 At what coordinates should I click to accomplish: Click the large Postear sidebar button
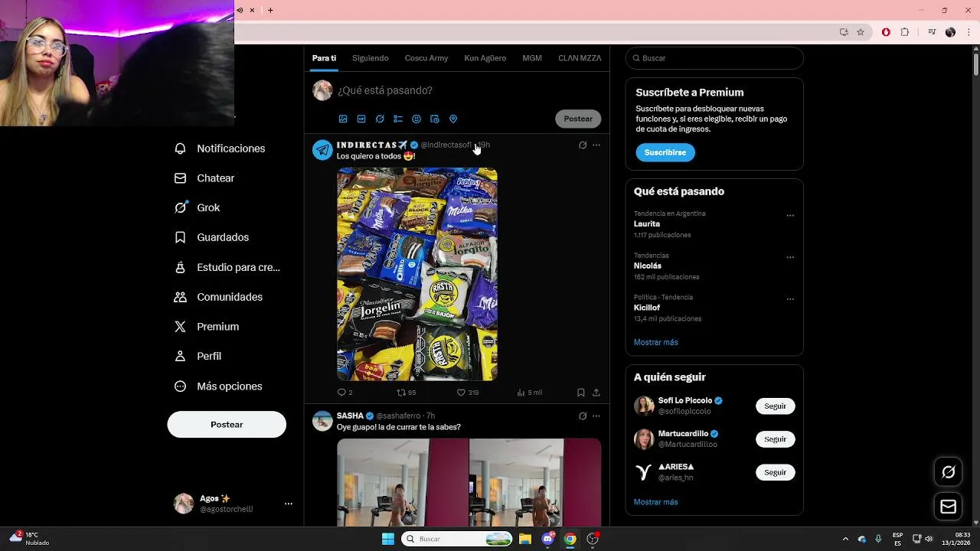pos(227,425)
